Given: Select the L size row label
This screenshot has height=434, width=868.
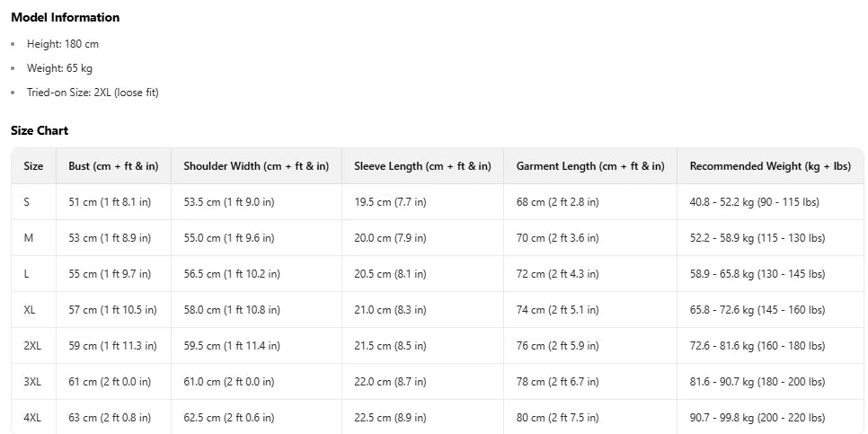Looking at the screenshot, I should pyautogui.click(x=27, y=274).
